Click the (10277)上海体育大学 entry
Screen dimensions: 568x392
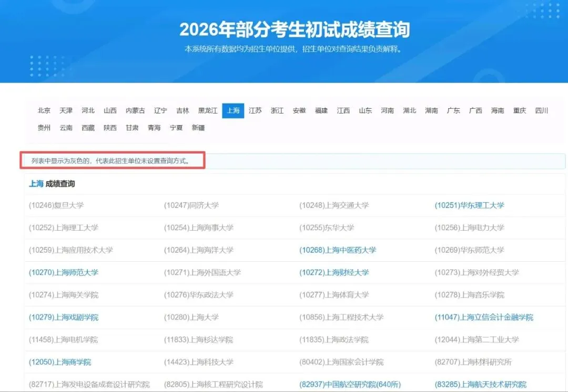coord(334,295)
